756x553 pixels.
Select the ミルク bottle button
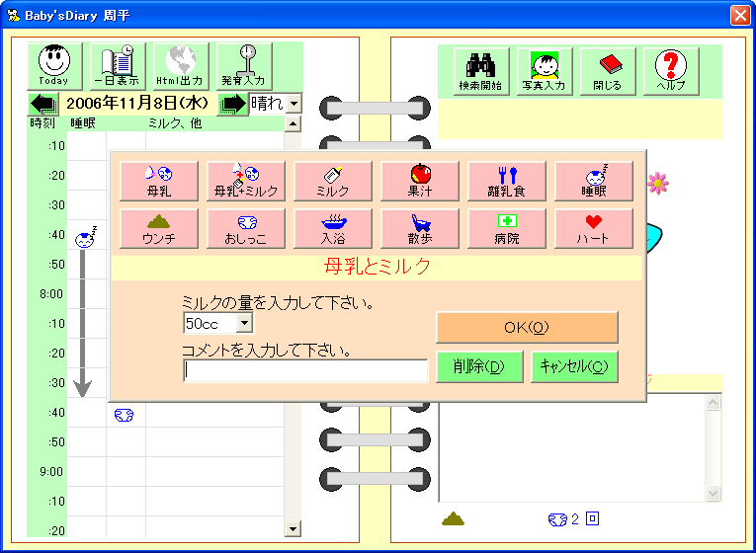click(333, 181)
